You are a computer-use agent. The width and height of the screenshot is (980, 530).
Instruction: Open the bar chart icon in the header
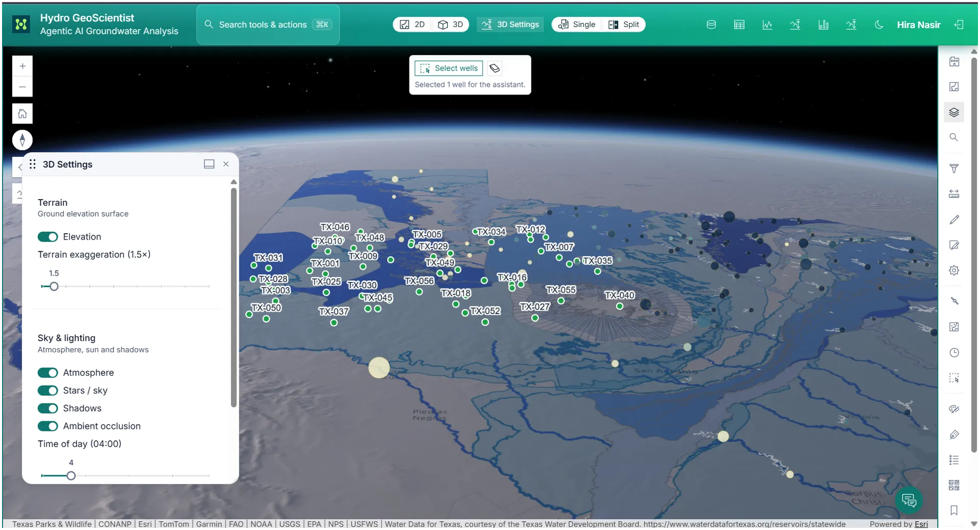pos(823,25)
